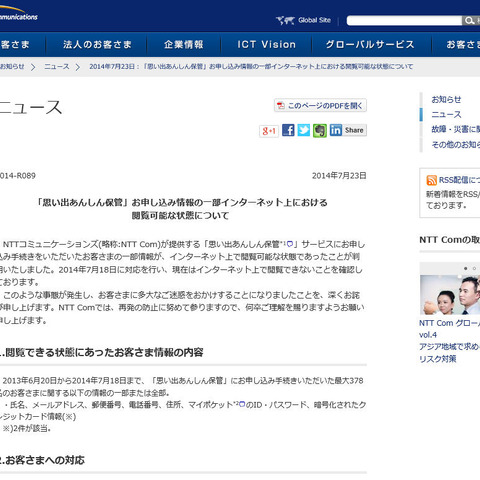Click the search magnifier icon

[x=469, y=21]
